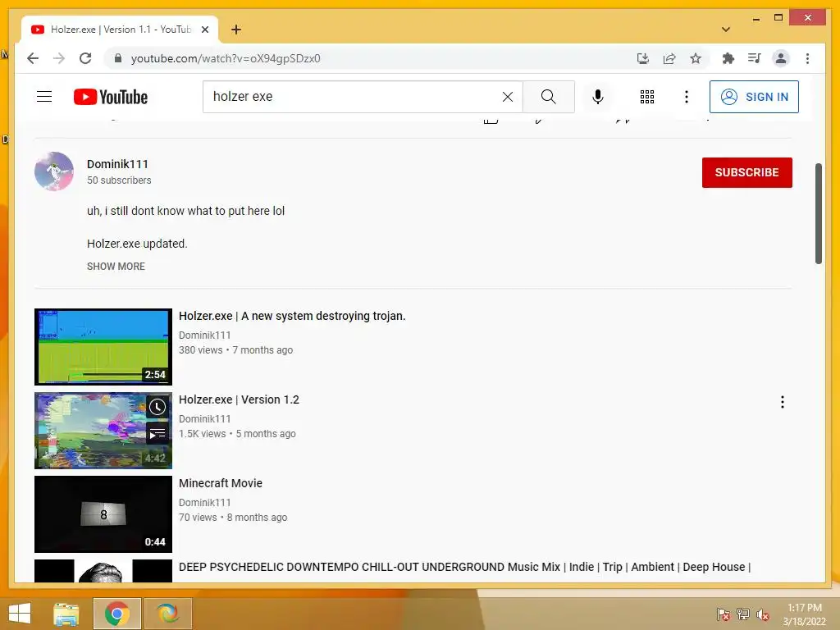
Task: Open DEEP PSYCHEDELIC DOWNTEMPO mix title
Action: (464, 567)
